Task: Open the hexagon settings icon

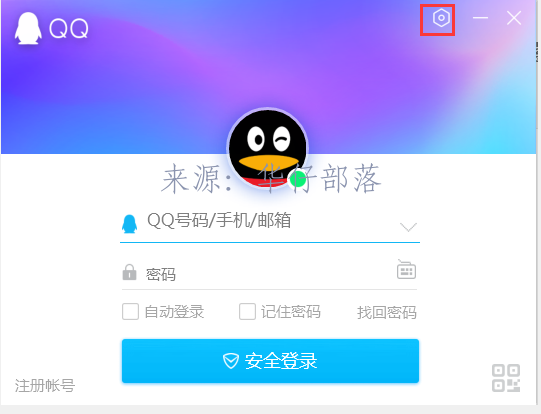Action: click(x=441, y=18)
